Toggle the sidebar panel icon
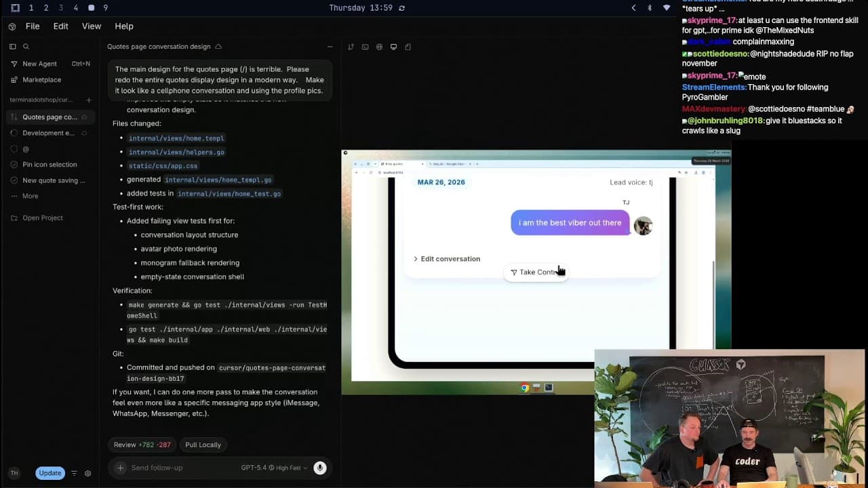The width and height of the screenshot is (868, 488). click(12, 47)
